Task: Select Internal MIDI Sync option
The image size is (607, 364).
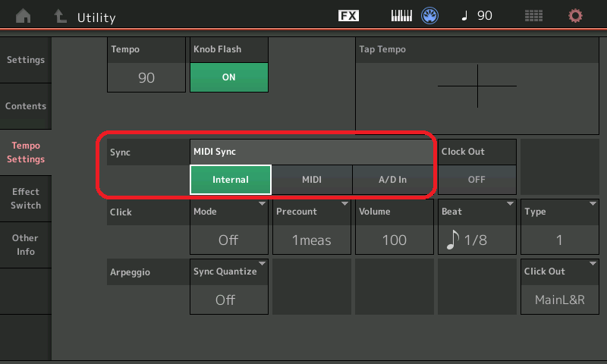Action: tap(231, 180)
